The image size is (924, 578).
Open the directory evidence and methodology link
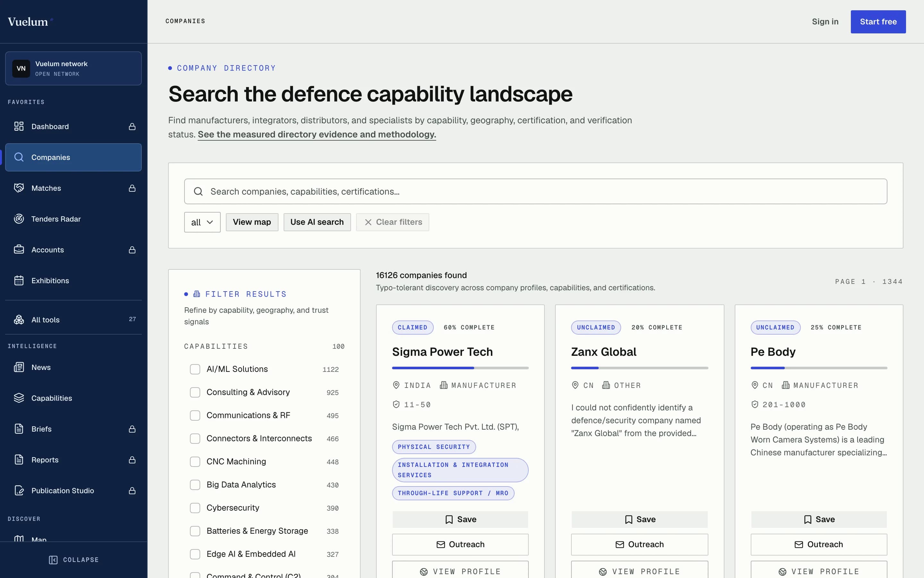(317, 135)
